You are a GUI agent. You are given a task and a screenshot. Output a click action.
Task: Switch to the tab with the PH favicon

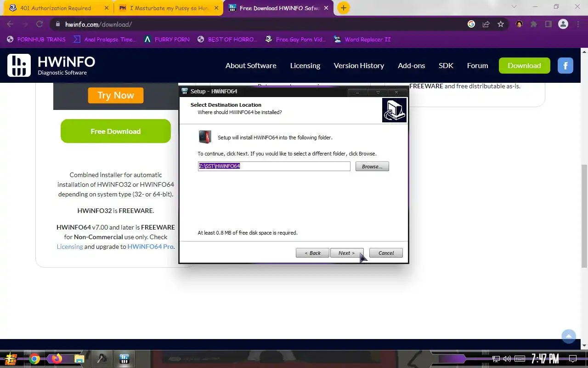pos(168,8)
